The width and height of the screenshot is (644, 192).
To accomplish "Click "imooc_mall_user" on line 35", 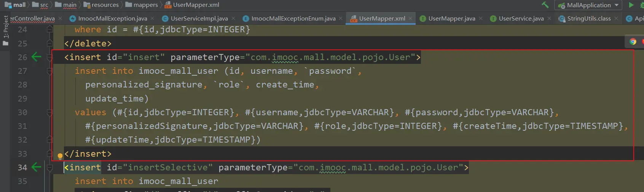I will (x=179, y=181).
